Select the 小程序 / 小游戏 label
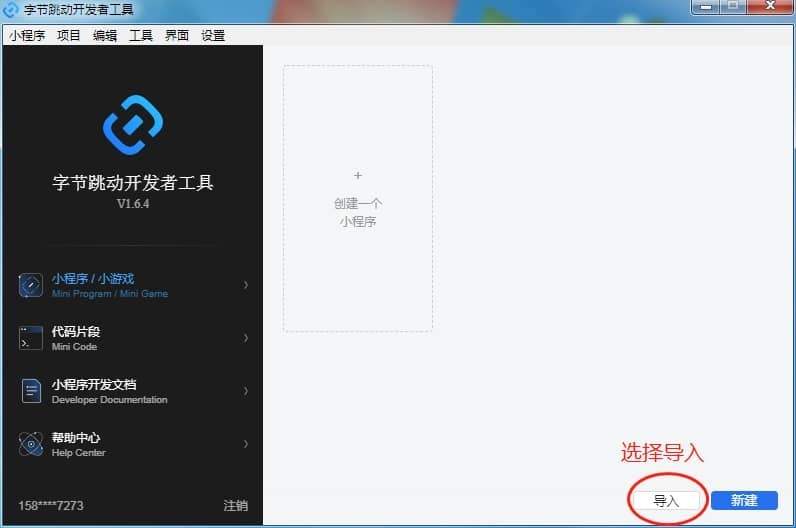Viewport: 796px width, 528px height. pos(93,279)
